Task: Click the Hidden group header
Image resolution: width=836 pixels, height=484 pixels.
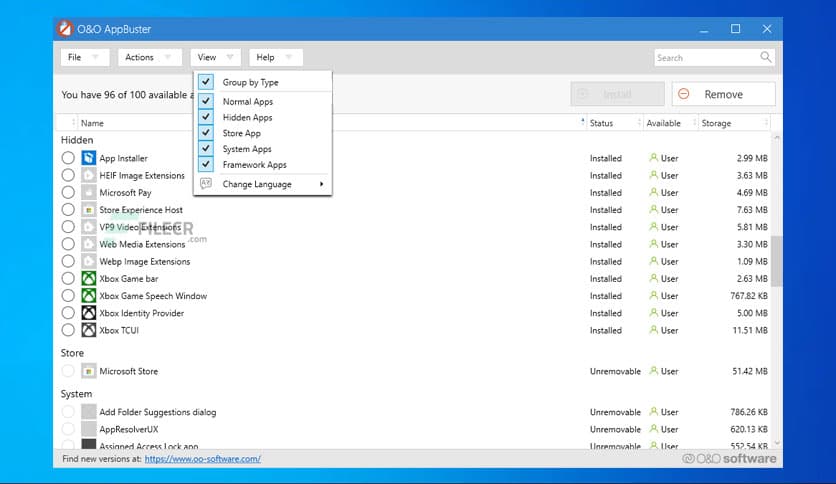Action: pos(77,140)
